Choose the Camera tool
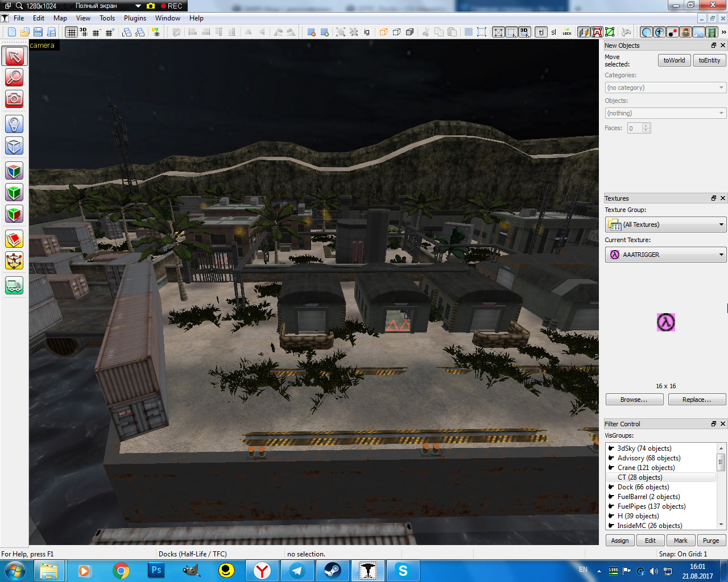 pyautogui.click(x=14, y=99)
